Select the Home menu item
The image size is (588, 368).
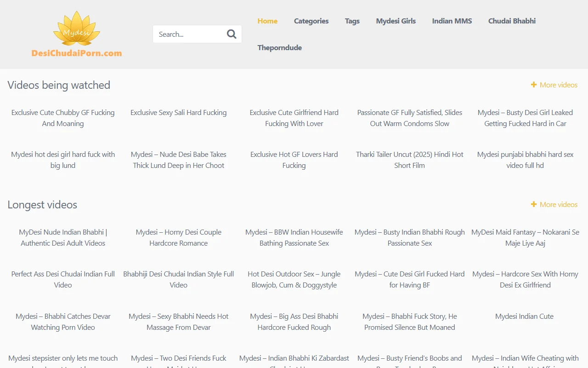267,21
